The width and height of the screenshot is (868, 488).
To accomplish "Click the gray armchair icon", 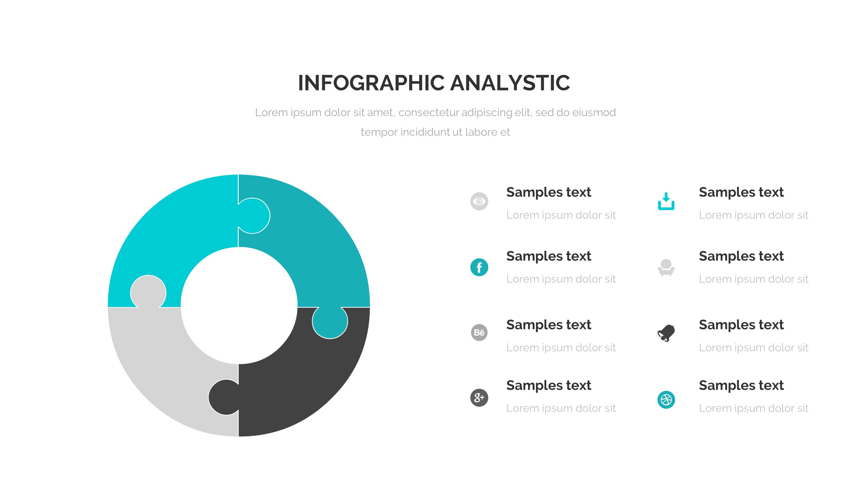I will (666, 268).
